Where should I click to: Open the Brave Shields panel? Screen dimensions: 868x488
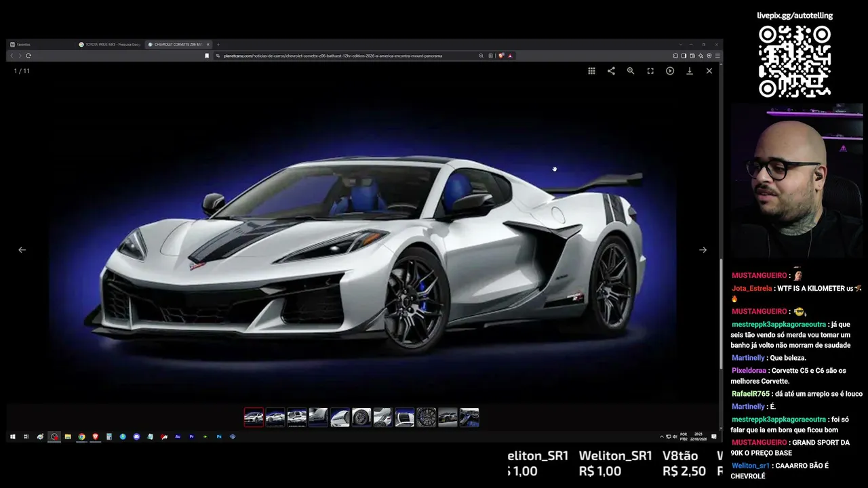point(501,56)
